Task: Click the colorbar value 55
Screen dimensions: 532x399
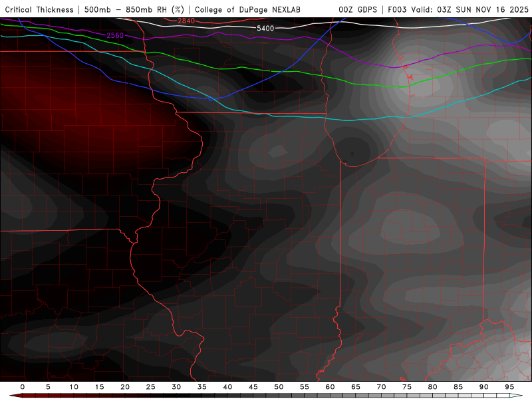Action: 305,387
